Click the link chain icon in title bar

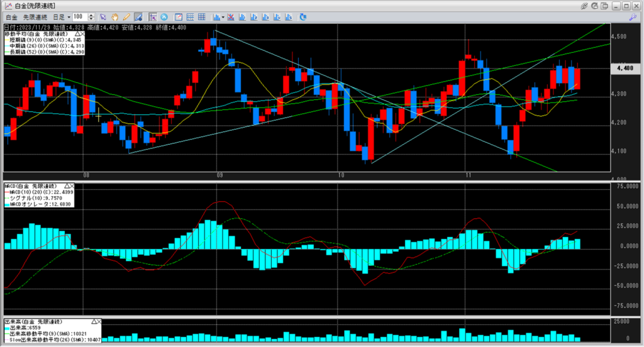584,6
